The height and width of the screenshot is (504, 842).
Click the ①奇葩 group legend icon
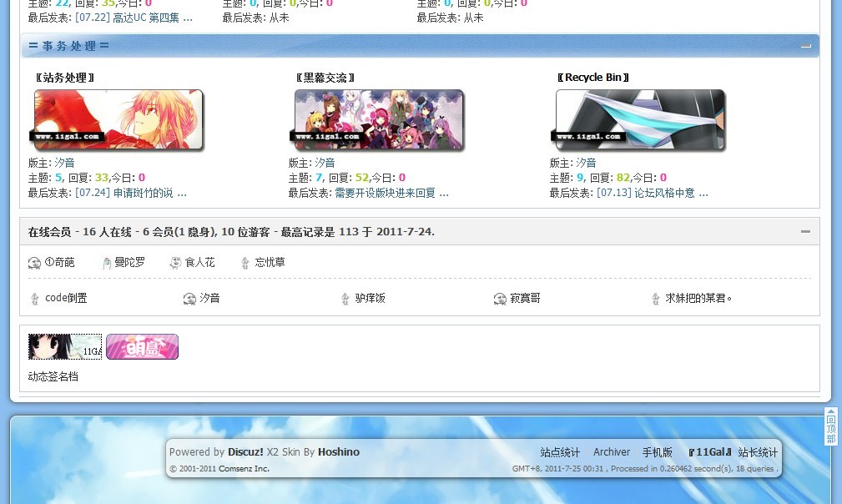pyautogui.click(x=34, y=263)
